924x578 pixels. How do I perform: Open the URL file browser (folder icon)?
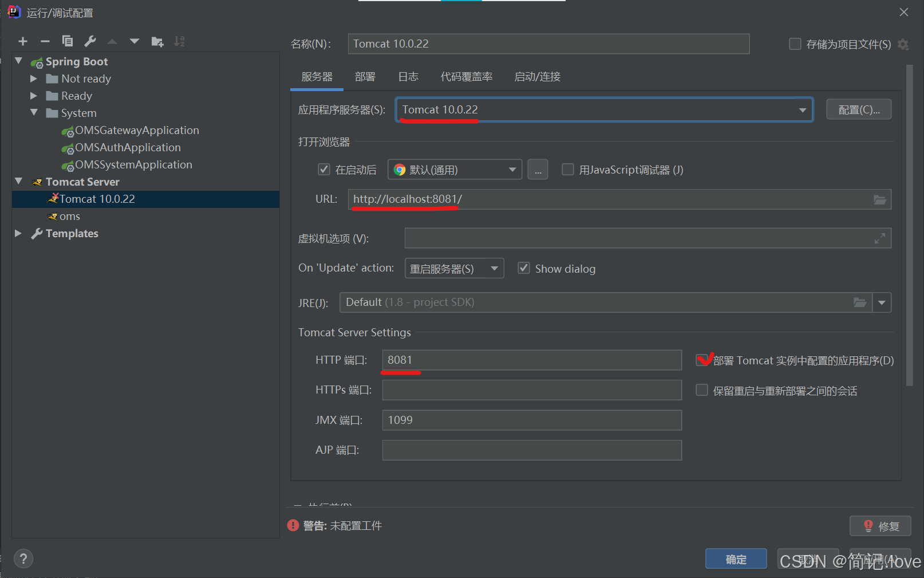[x=880, y=199]
